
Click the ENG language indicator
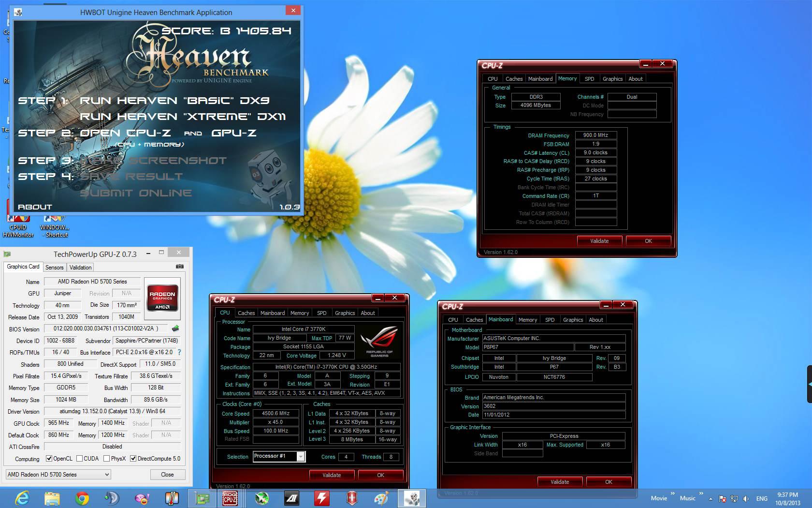pos(762,498)
